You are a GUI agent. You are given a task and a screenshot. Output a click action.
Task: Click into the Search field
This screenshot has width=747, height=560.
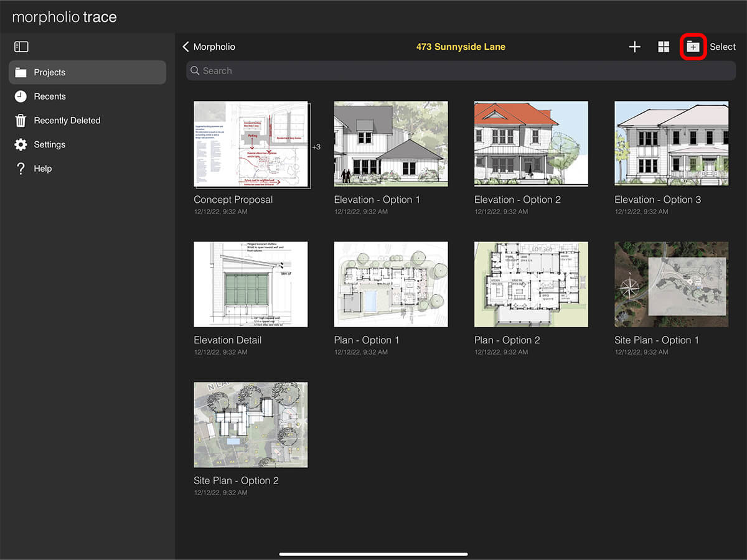[461, 71]
